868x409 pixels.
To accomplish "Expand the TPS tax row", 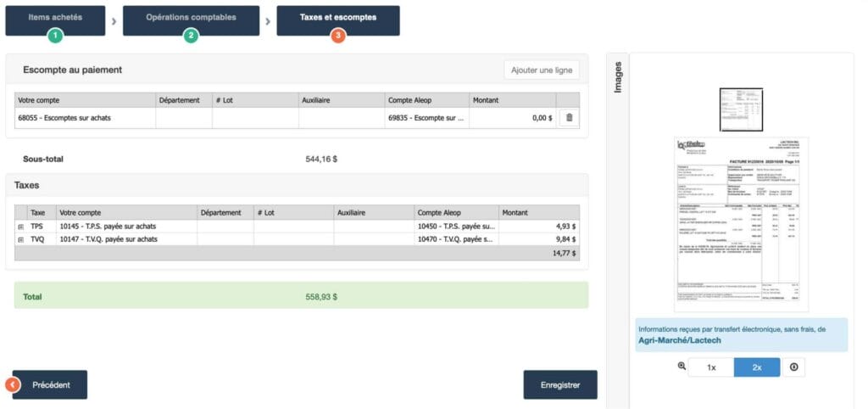I will tap(20, 227).
